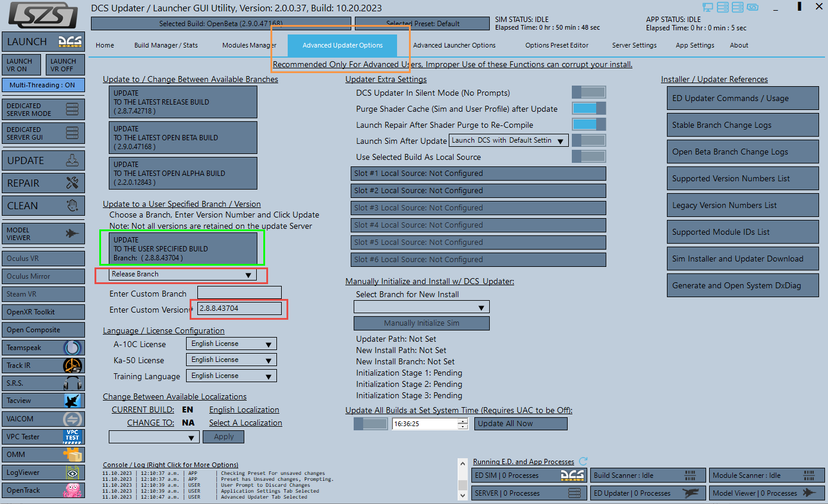Viewport: 828px width, 504px height.
Task: Launch S.R.S. headset app
Action: click(43, 383)
